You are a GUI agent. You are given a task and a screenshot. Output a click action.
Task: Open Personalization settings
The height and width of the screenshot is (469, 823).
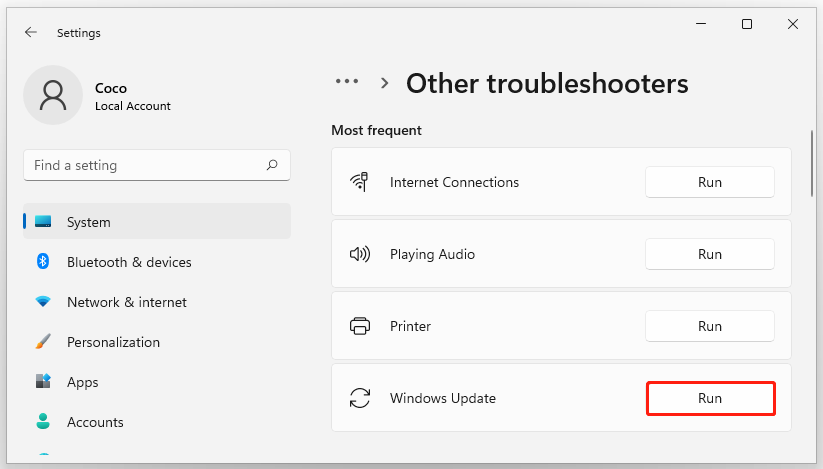(157, 342)
